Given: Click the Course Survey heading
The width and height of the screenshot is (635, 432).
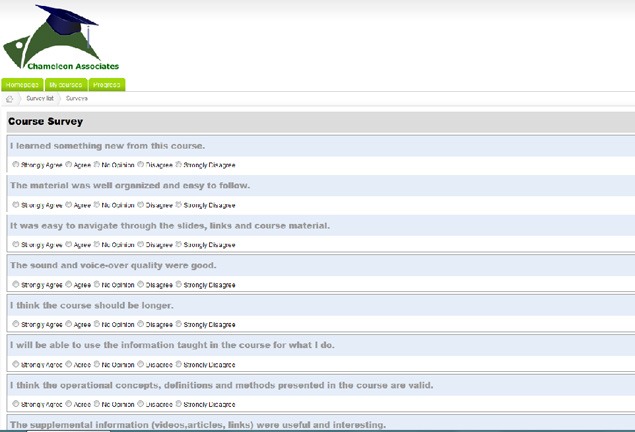Looking at the screenshot, I should point(46,122).
